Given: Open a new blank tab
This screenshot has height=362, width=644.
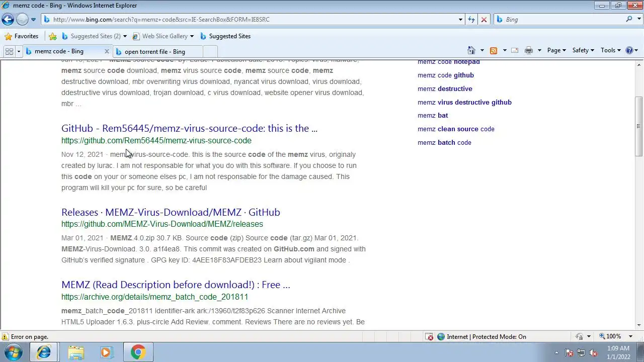Looking at the screenshot, I should [210, 51].
